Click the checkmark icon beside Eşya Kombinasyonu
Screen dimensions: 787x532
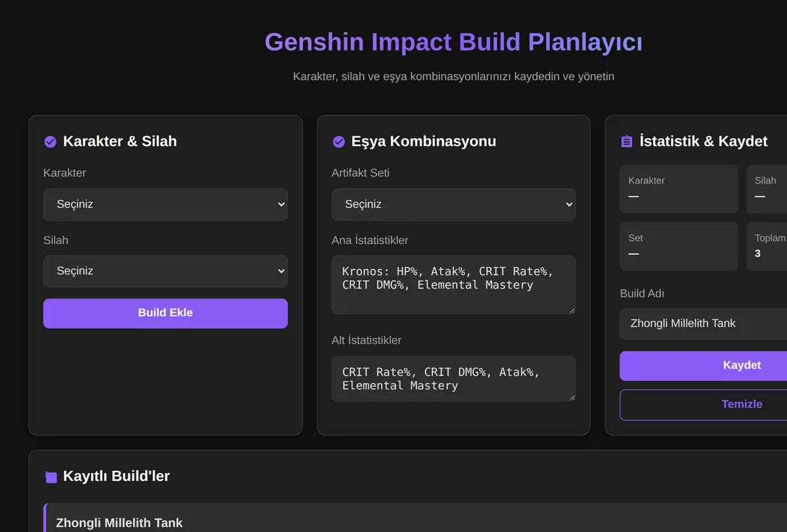(x=338, y=142)
